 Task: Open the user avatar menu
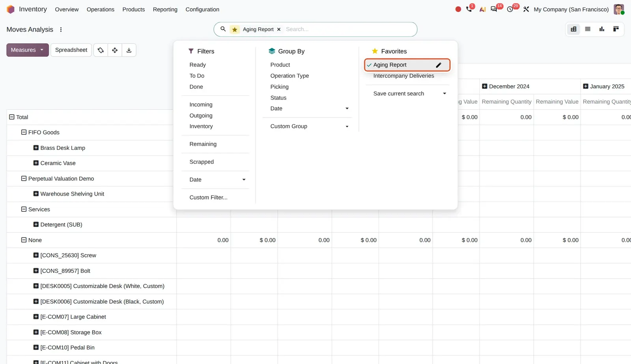(619, 9)
